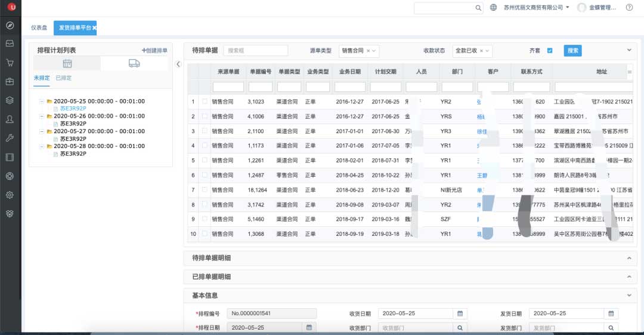Collapse the 基本信息 section
644x335 pixels.
pyautogui.click(x=629, y=296)
